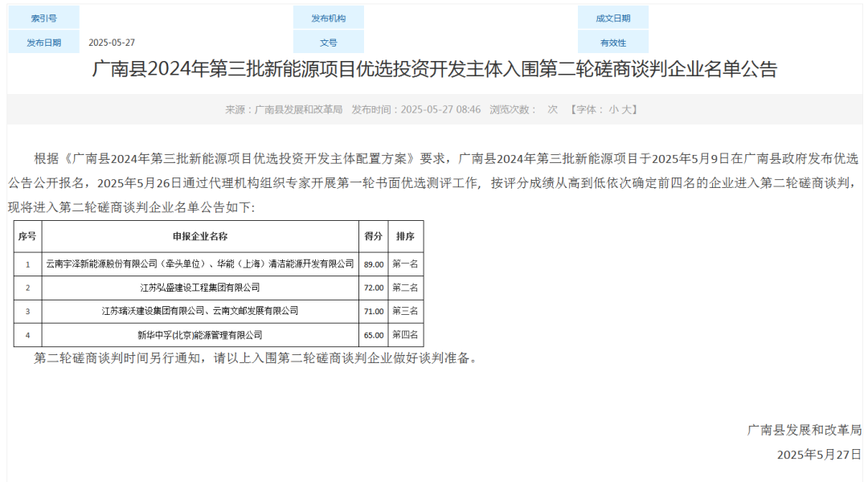Click score cell 65.00
The image size is (868, 482).
374,335
